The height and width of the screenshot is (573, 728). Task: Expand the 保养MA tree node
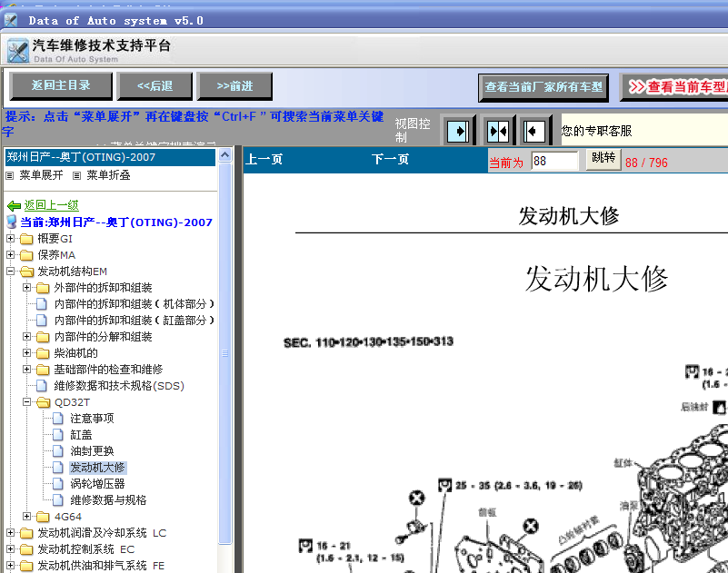(10, 255)
